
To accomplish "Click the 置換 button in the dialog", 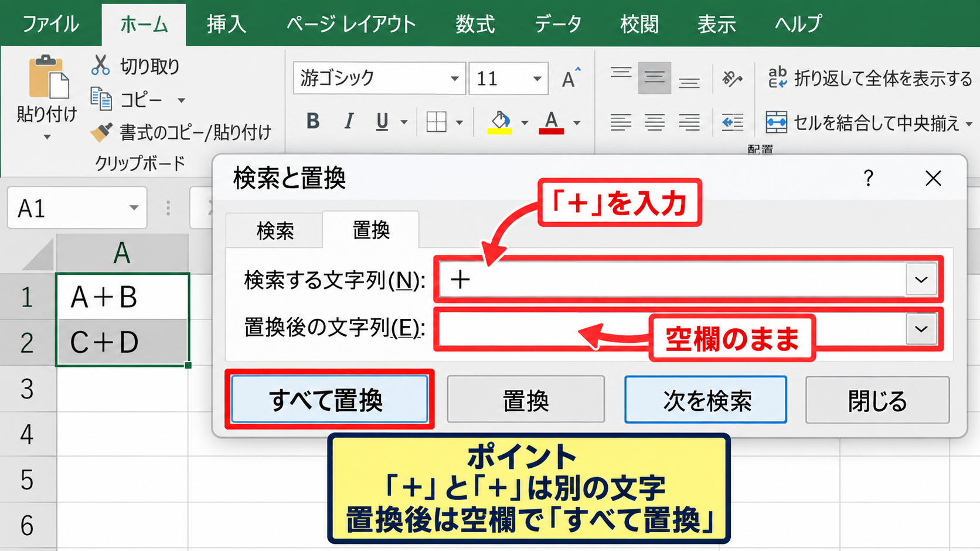I will 526,400.
